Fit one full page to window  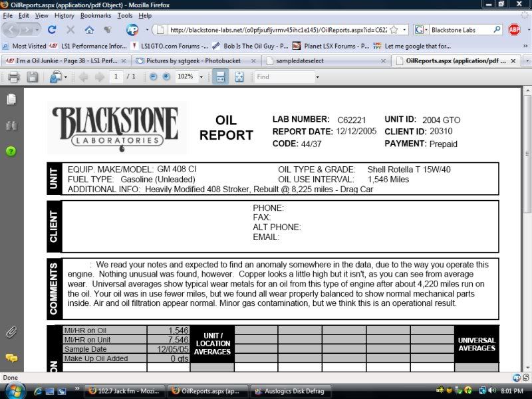[239, 77]
